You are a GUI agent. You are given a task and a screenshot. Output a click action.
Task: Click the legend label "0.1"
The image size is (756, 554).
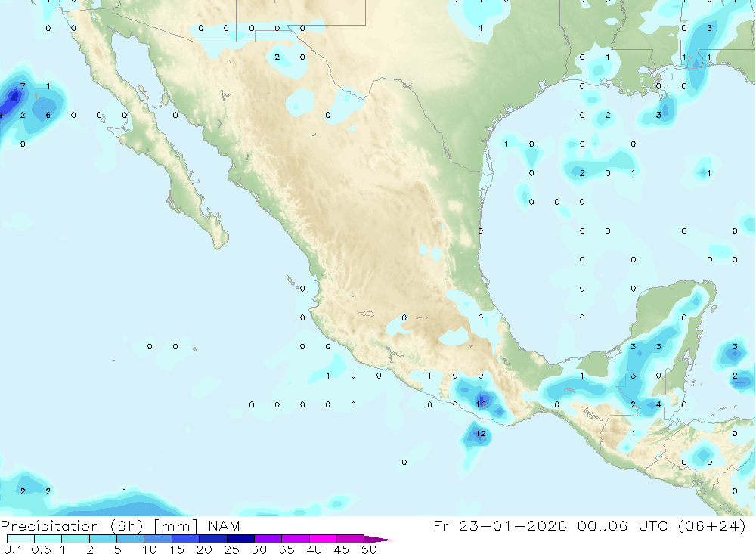point(13,549)
